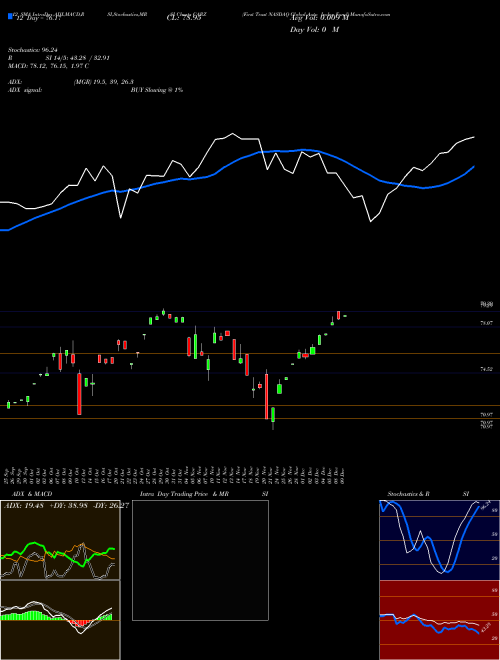Click the 'CL: 78.95' closing price text

pyautogui.click(x=184, y=18)
